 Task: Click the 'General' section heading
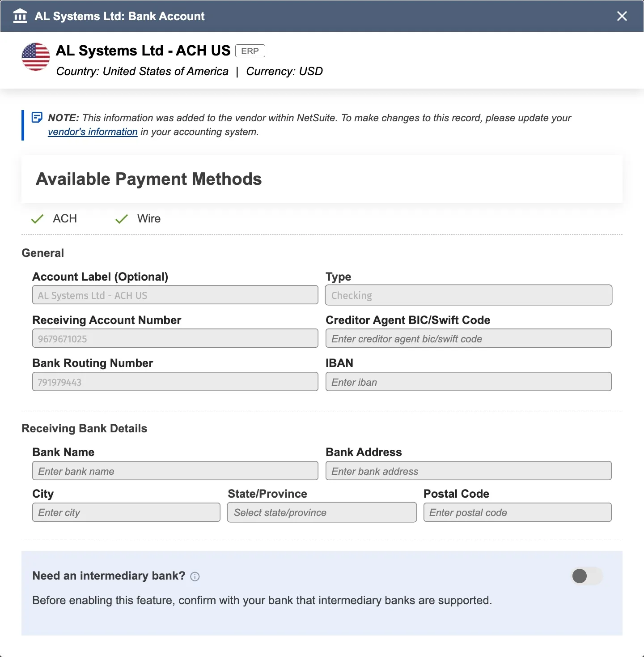click(43, 253)
